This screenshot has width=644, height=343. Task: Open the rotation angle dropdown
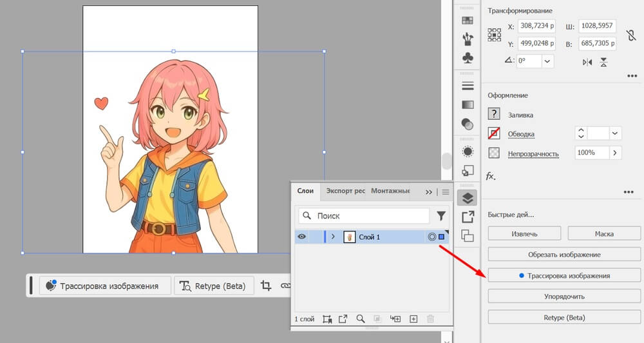tap(547, 61)
